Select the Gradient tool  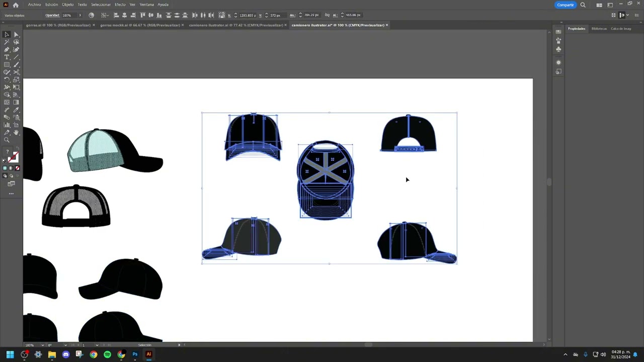pos(16,102)
